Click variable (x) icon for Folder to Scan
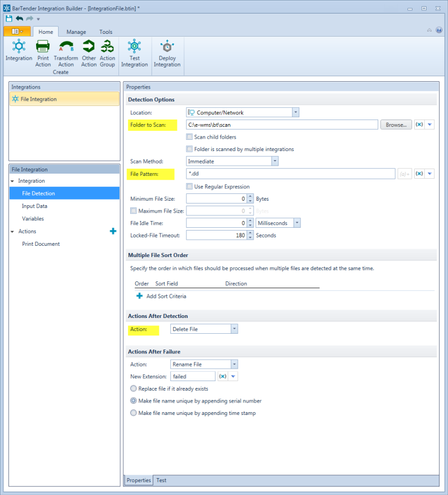 419,125
